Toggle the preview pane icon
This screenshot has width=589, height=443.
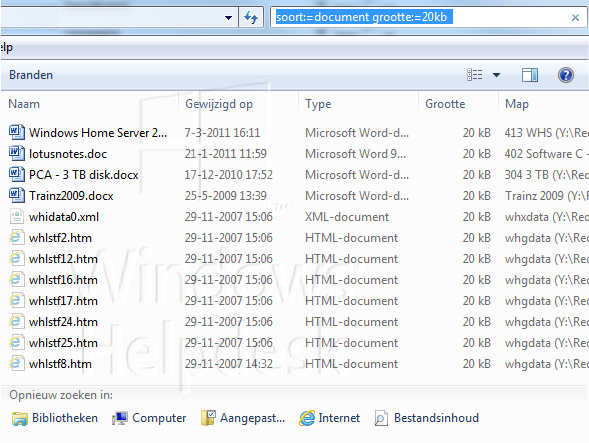pos(530,75)
